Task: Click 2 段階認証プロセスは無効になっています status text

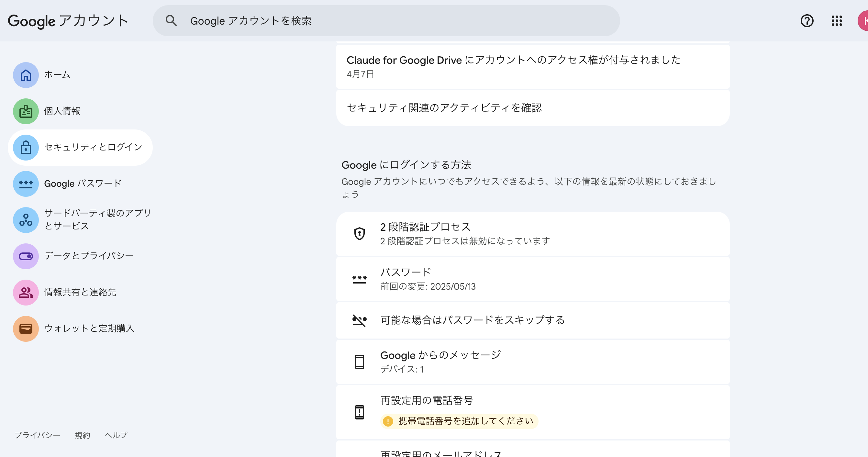Action: 465,241
